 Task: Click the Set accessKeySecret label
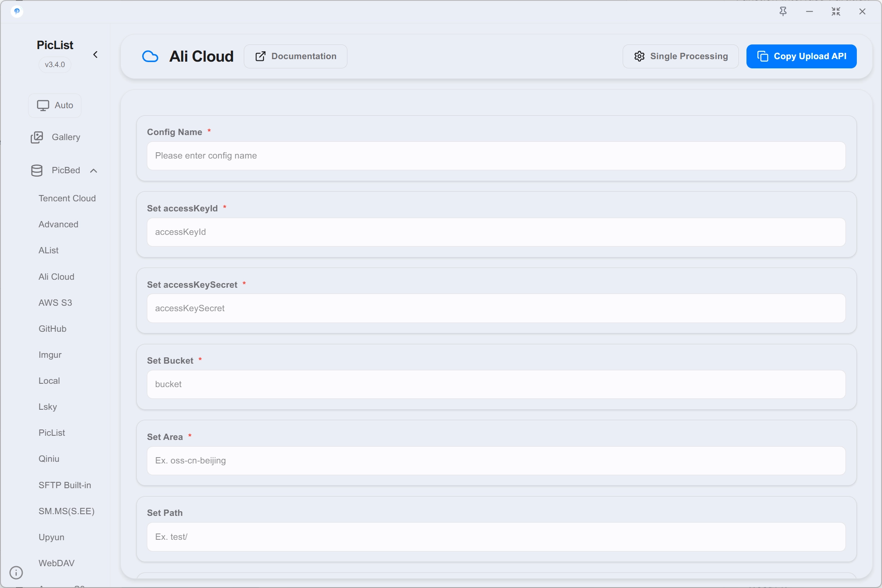point(192,285)
